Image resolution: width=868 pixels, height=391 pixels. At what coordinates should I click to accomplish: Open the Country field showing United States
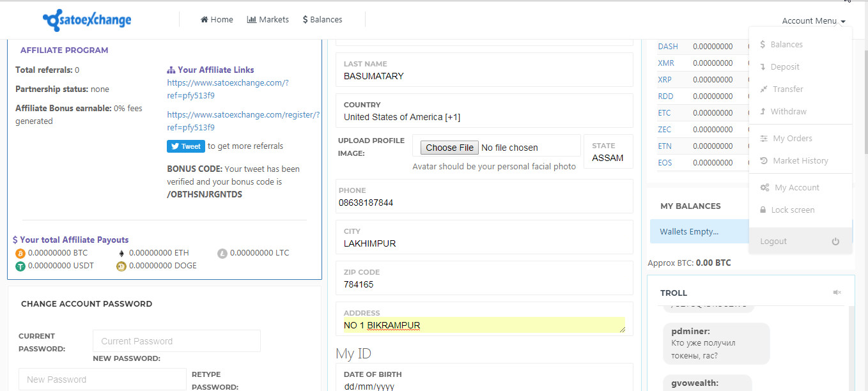click(x=484, y=111)
